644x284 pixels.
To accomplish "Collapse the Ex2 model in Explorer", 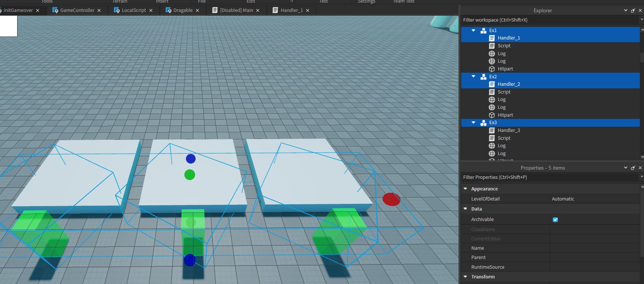I will (473, 76).
